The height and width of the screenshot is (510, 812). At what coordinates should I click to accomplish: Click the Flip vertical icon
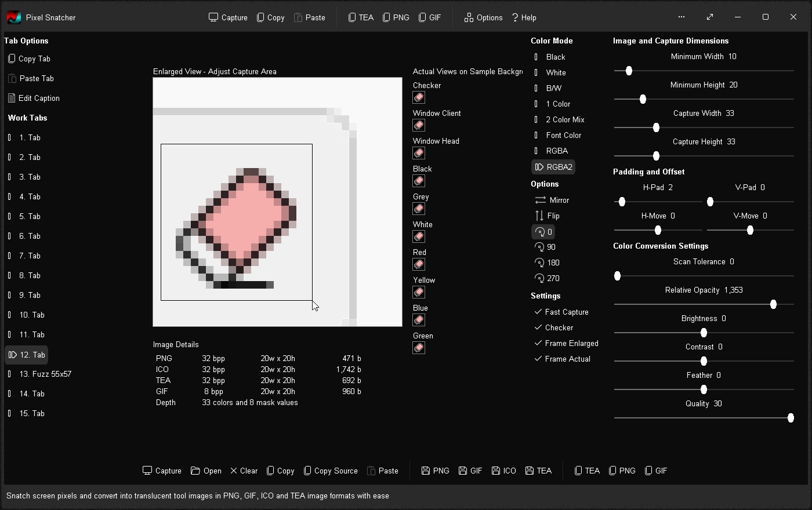[x=539, y=216]
